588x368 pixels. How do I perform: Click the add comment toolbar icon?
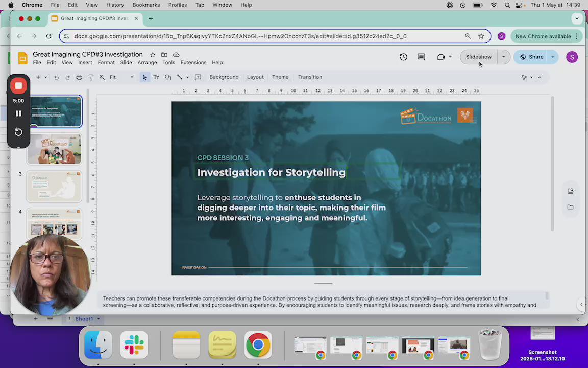[198, 77]
